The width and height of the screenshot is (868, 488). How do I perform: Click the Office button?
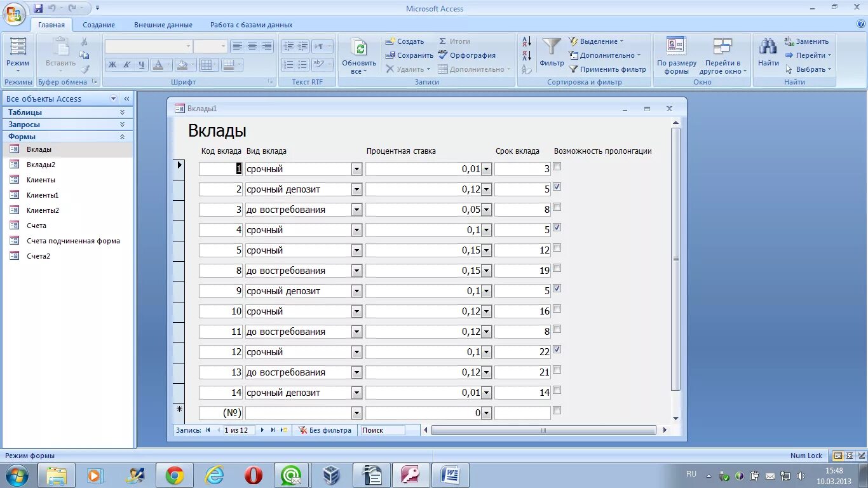point(14,14)
